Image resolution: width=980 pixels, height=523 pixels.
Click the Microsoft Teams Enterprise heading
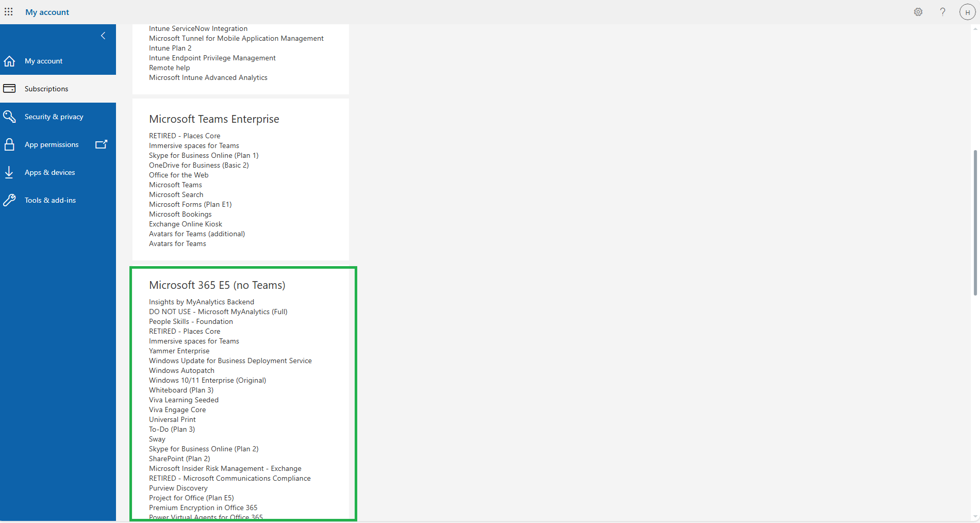click(x=214, y=119)
